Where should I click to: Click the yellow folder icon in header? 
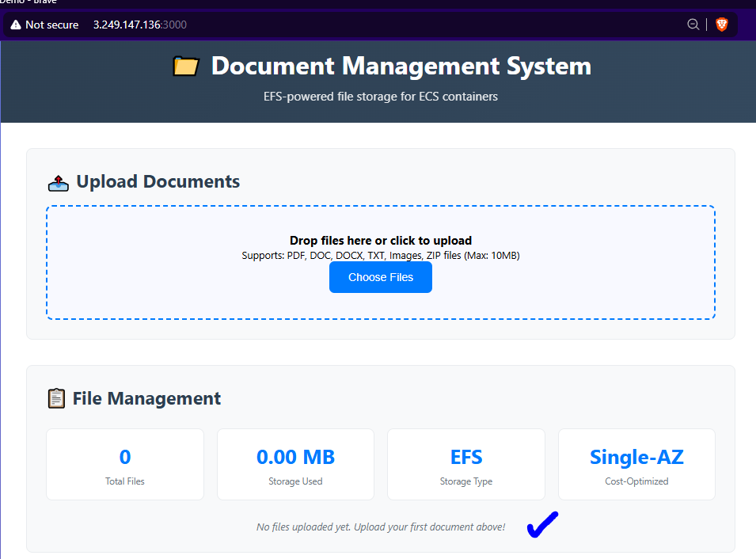point(185,66)
